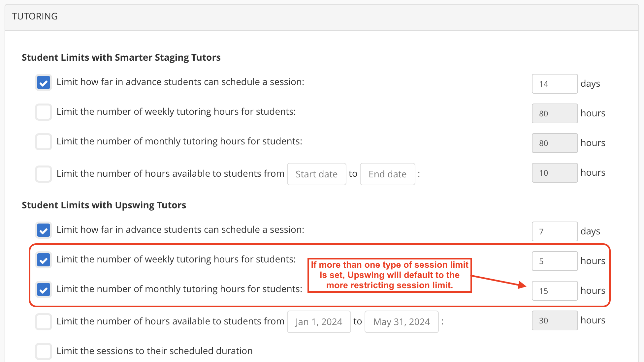Image resolution: width=644 pixels, height=362 pixels.
Task: Edit Upswing monthly 15 hours field
Action: coord(555,291)
